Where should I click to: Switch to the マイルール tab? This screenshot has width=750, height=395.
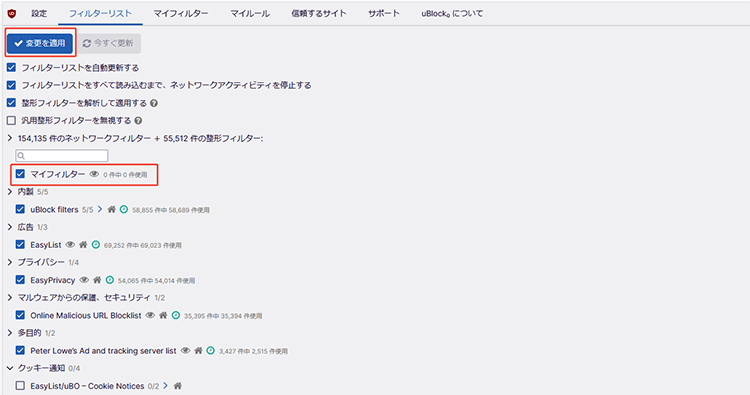pyautogui.click(x=250, y=14)
